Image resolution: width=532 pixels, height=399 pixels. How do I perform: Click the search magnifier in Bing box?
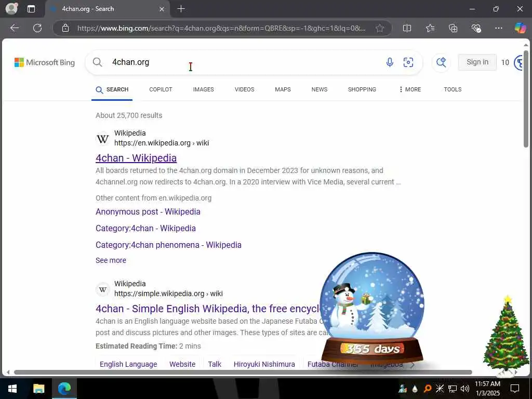(97, 62)
